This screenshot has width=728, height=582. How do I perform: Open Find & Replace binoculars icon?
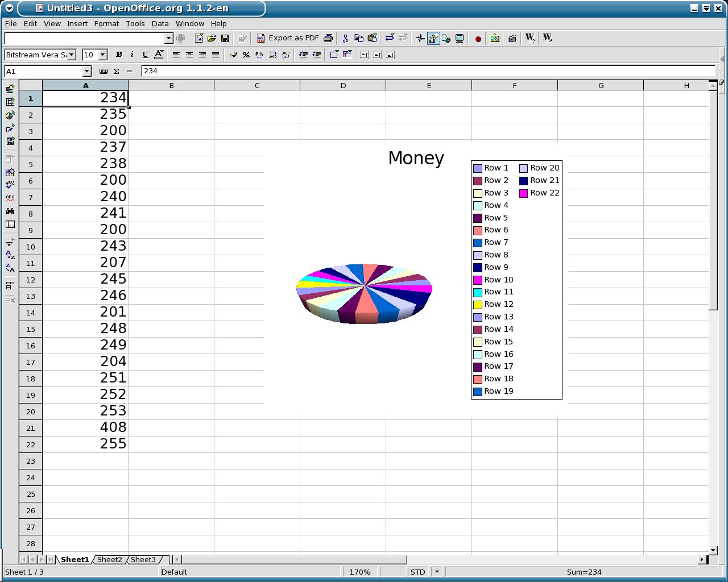click(10, 211)
